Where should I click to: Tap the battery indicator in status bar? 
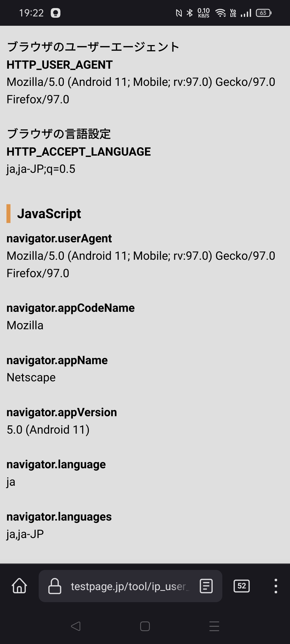(263, 13)
